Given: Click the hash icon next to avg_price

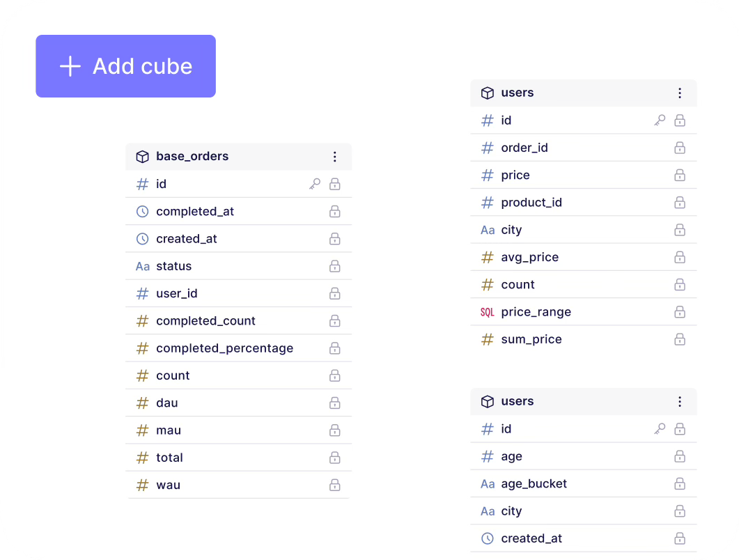Looking at the screenshot, I should [x=488, y=258].
